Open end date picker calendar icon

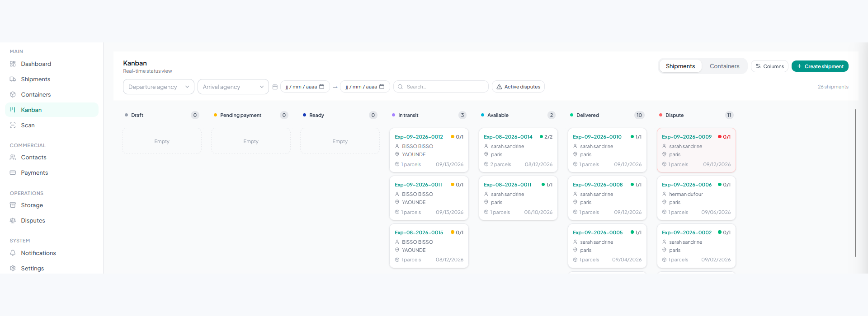click(x=382, y=87)
